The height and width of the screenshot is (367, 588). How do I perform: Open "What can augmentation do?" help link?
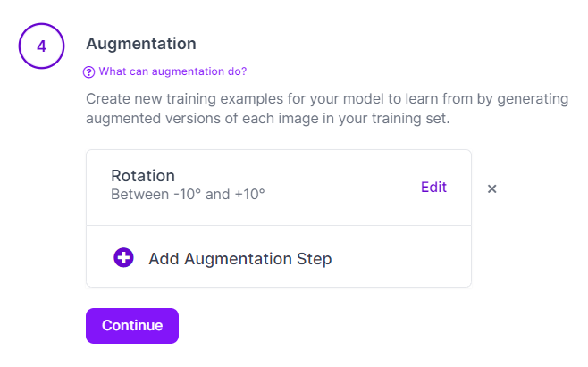click(x=172, y=71)
